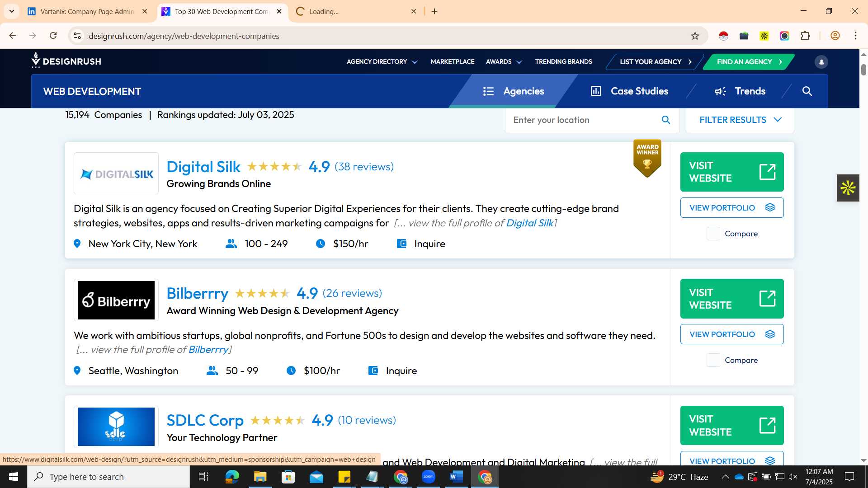Click the floating asterisk side widget
The width and height of the screenshot is (868, 488).
click(848, 188)
